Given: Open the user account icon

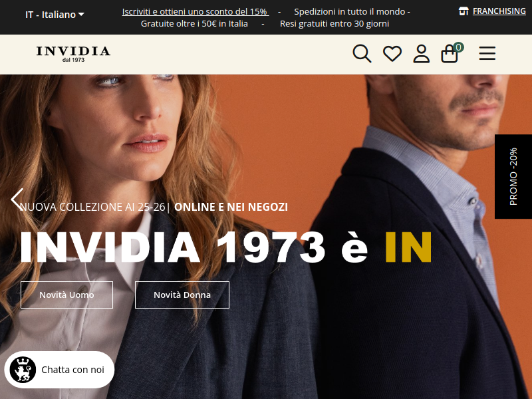Looking at the screenshot, I should point(422,54).
